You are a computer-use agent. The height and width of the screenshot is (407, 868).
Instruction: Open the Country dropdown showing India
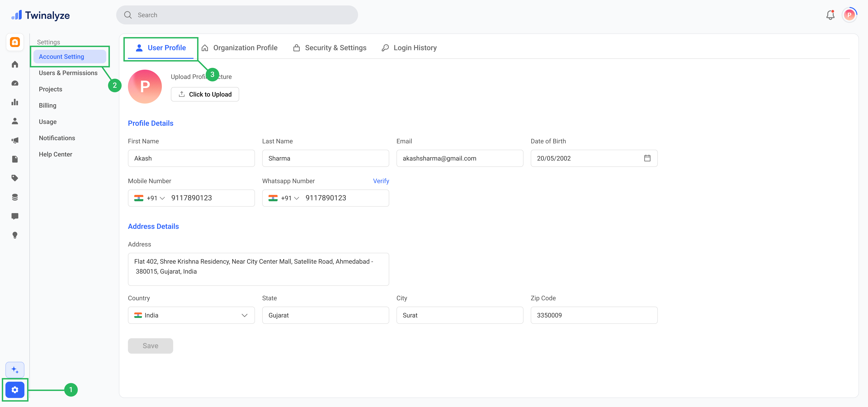tap(191, 315)
